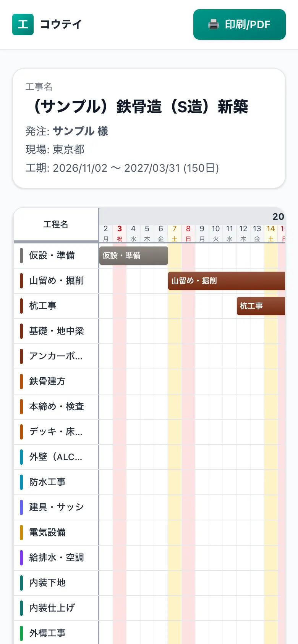Click the project title （サンプル）鉄骨造（S造）新築
Image resolution: width=298 pixels, height=644 pixels.
(x=141, y=106)
